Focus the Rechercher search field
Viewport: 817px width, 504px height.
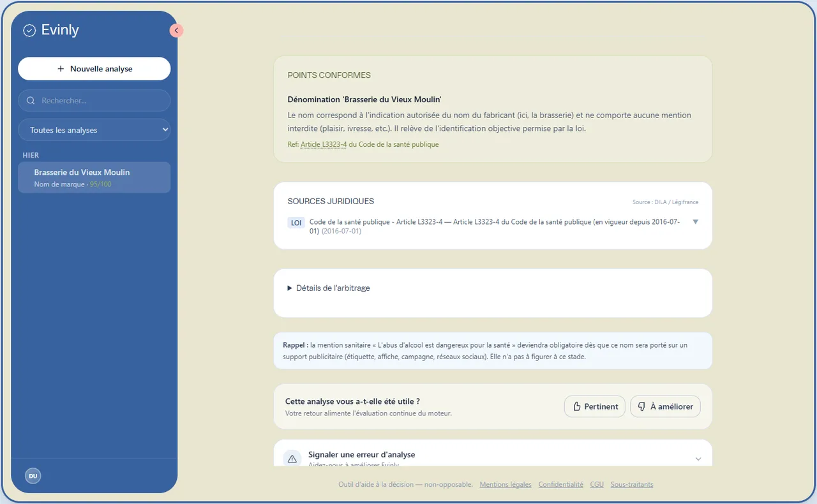[94, 101]
